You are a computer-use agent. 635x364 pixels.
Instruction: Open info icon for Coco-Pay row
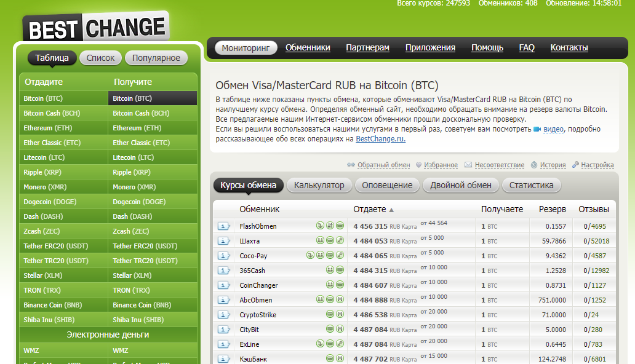point(223,256)
